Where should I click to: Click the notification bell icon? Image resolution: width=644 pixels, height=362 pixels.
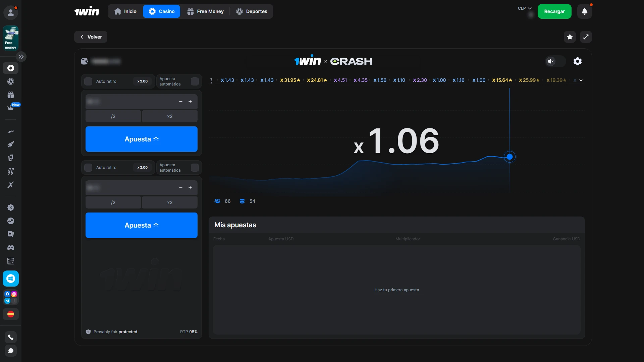click(584, 11)
